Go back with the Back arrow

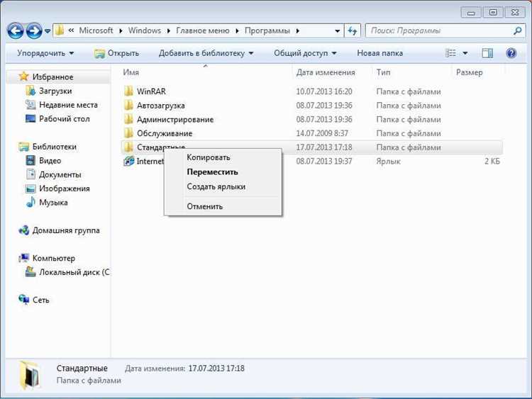pyautogui.click(x=16, y=31)
